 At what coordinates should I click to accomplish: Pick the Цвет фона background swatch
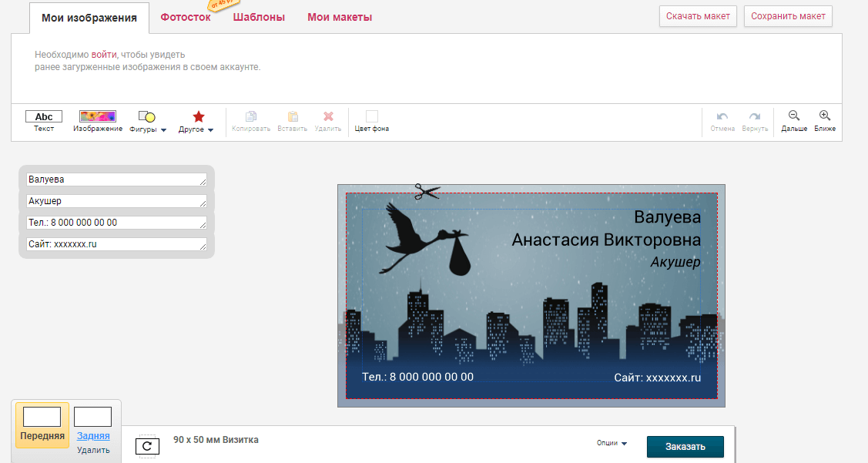pyautogui.click(x=372, y=116)
